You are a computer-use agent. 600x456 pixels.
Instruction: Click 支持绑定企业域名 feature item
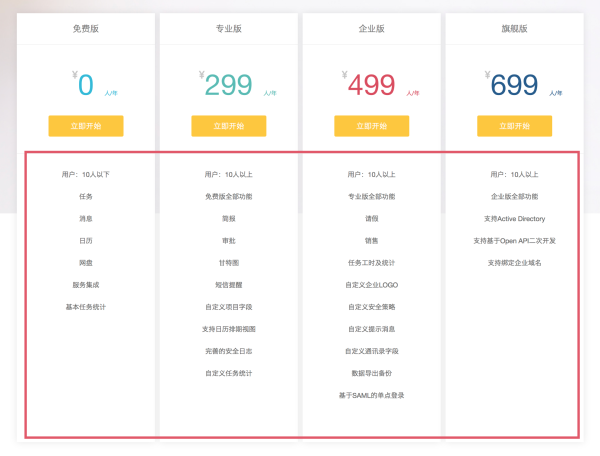[x=514, y=263]
